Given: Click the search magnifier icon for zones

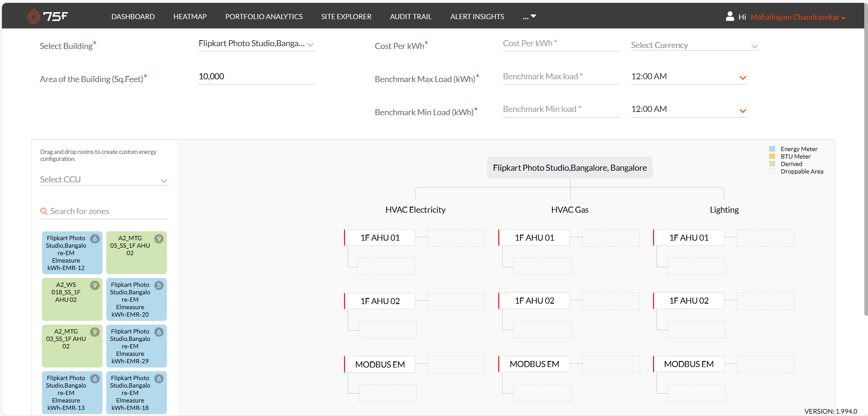Looking at the screenshot, I should coord(44,211).
